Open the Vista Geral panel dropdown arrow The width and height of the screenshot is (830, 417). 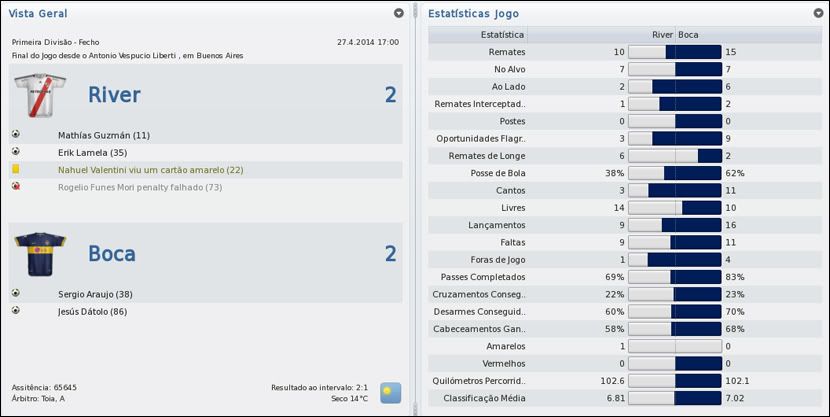click(x=399, y=13)
